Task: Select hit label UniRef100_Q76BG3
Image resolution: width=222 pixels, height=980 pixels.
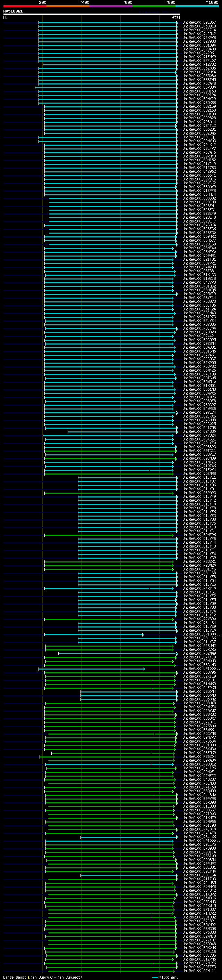Action: click(199, 933)
